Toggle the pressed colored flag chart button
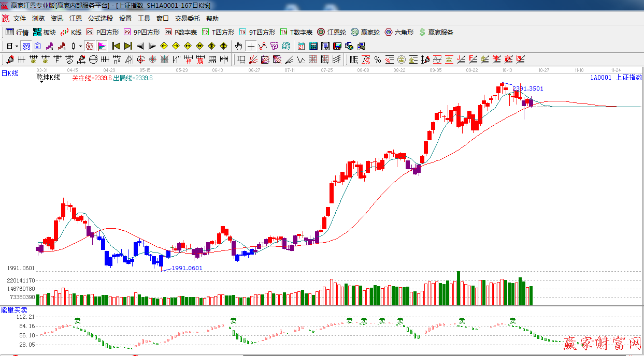The height and width of the screenshot is (356, 644). tap(102, 46)
